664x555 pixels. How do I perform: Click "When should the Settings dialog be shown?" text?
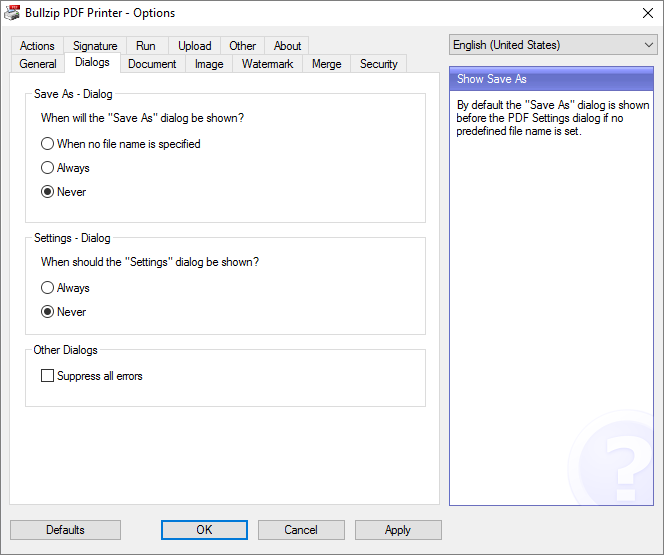[150, 262]
